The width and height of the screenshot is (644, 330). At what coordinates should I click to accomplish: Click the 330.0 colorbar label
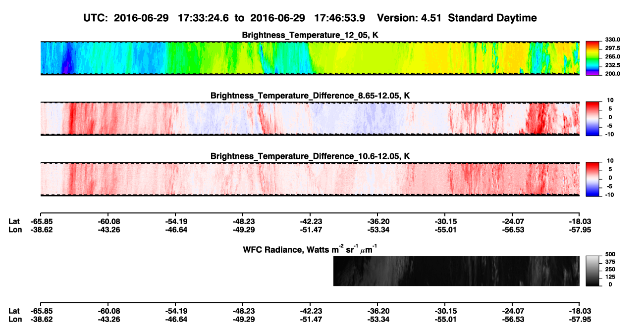pyautogui.click(x=613, y=40)
